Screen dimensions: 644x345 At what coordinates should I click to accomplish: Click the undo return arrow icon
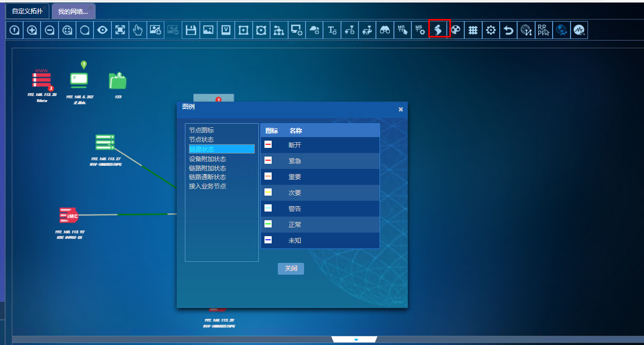point(508,30)
